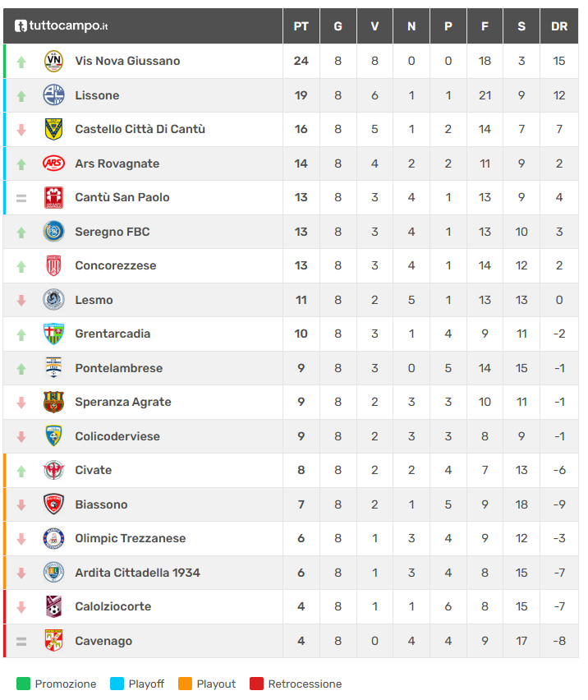
Task: Click the Seregno FBC blue crest
Action: click(53, 232)
